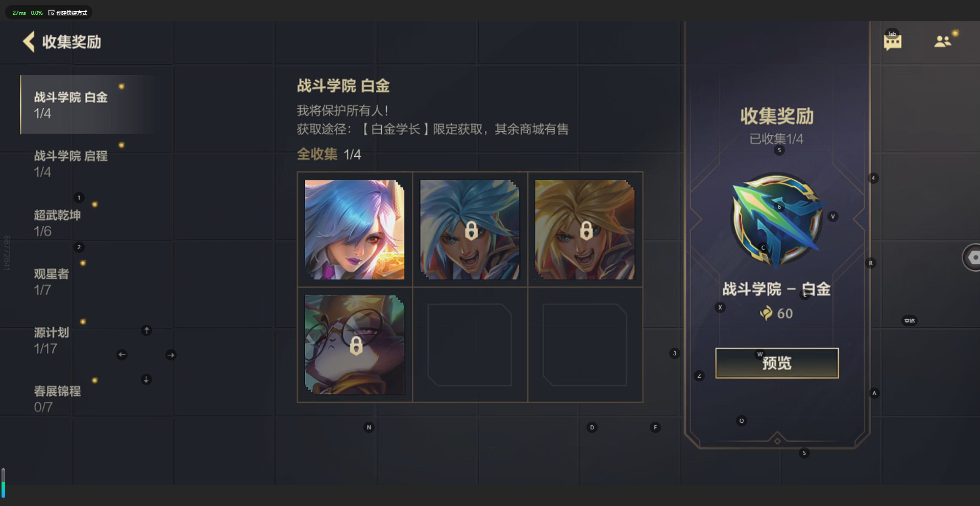
Task: Go back using the arrow beside 收集奖励
Action: click(x=29, y=42)
